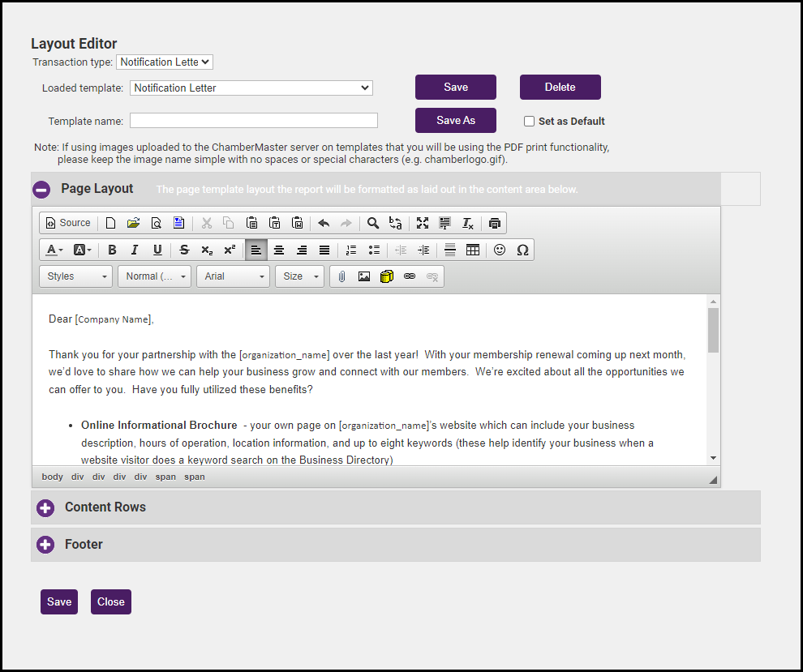Open the Templates icon
Image resolution: width=803 pixels, height=672 pixels.
click(178, 223)
